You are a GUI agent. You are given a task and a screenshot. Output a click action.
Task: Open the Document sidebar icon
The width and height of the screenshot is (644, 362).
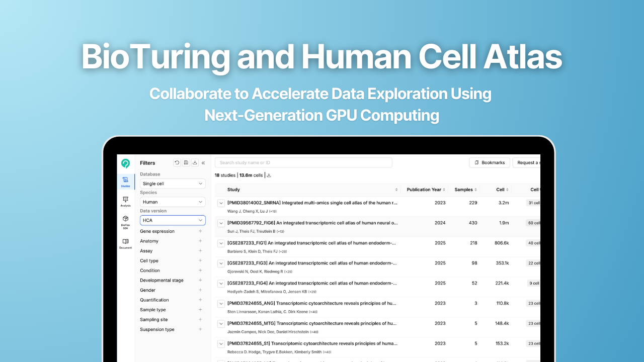coord(125,243)
